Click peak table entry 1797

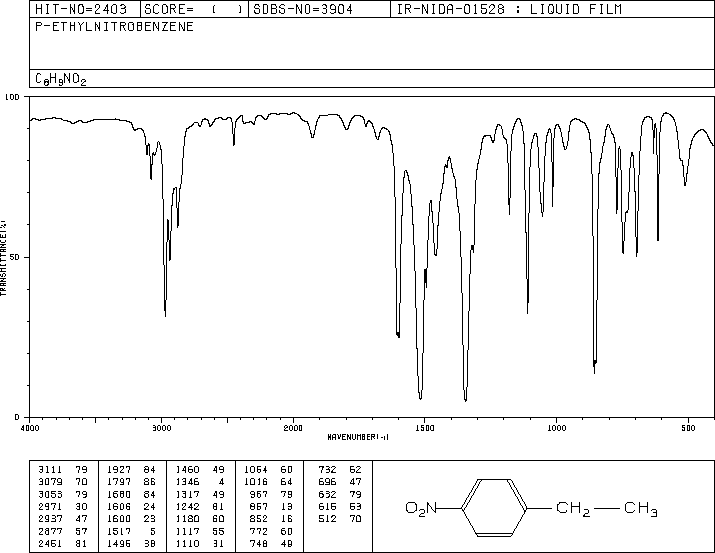coord(119,482)
